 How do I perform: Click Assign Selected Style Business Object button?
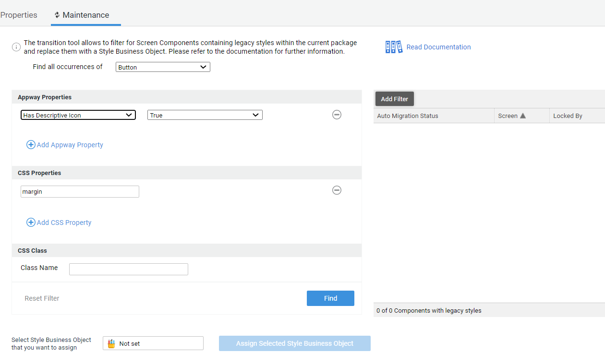point(294,343)
